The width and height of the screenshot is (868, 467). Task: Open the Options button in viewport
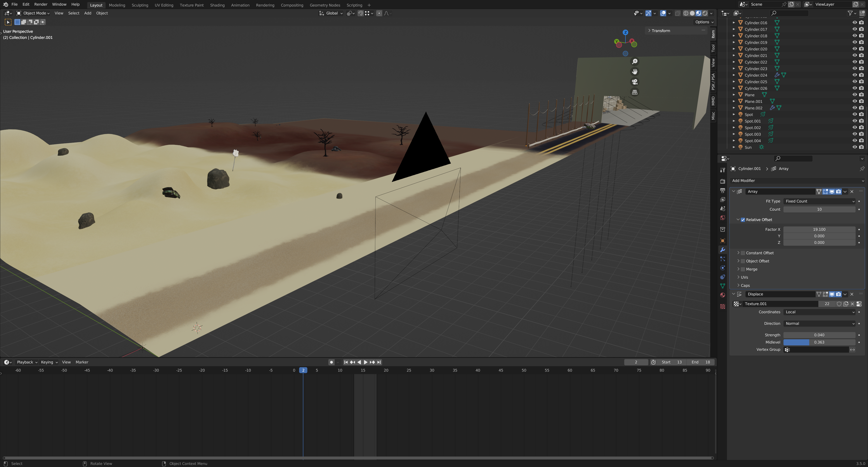pyautogui.click(x=704, y=22)
